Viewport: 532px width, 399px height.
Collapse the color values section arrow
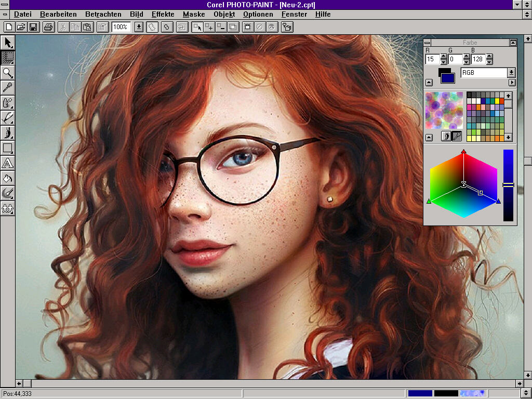click(x=429, y=83)
